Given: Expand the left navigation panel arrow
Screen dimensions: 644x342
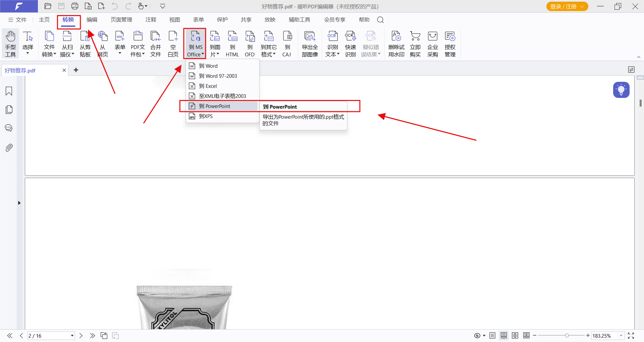Looking at the screenshot, I should coord(19,203).
